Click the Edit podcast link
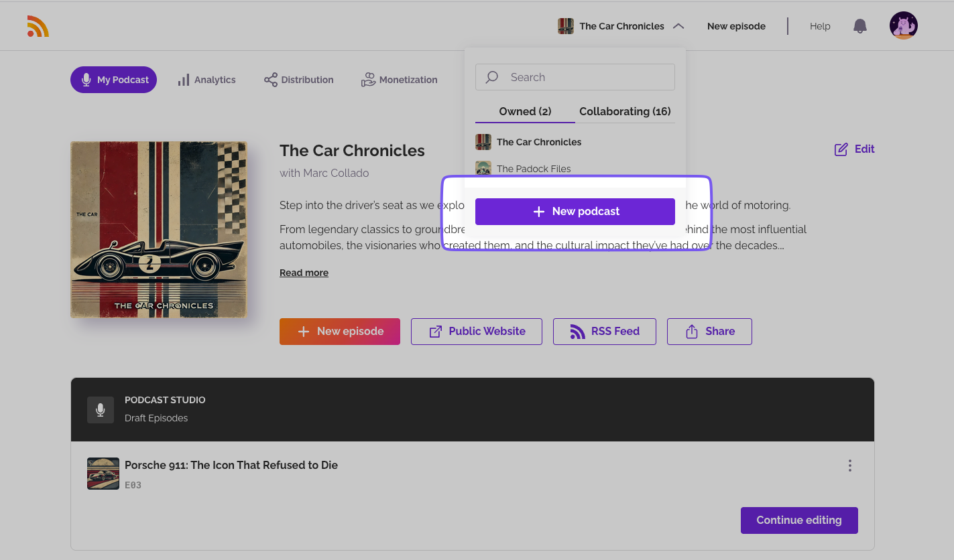 (854, 149)
